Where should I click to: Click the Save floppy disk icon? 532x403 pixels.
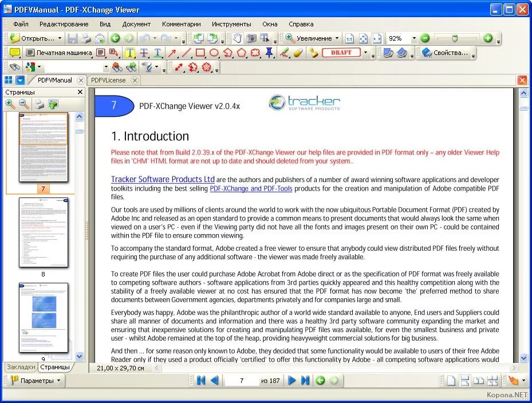(72, 38)
